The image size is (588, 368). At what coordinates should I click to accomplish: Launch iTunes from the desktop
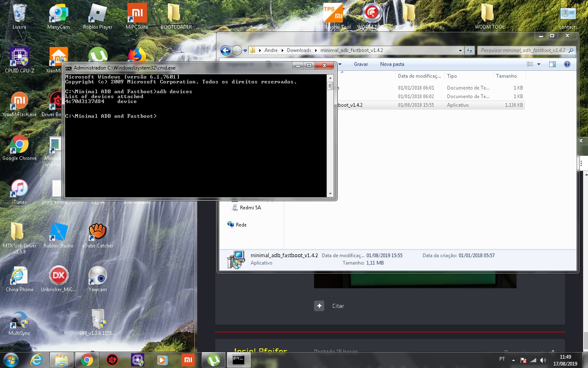(19, 191)
